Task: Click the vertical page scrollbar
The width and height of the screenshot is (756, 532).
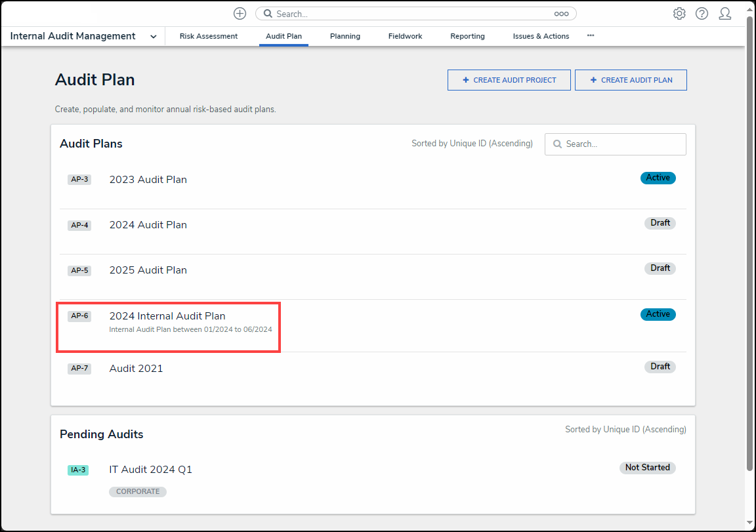Action: point(750,243)
